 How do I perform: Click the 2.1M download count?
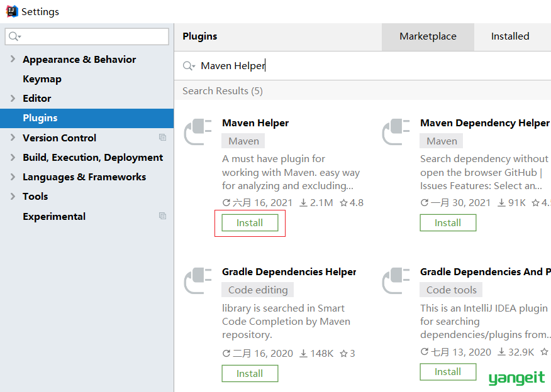(321, 203)
